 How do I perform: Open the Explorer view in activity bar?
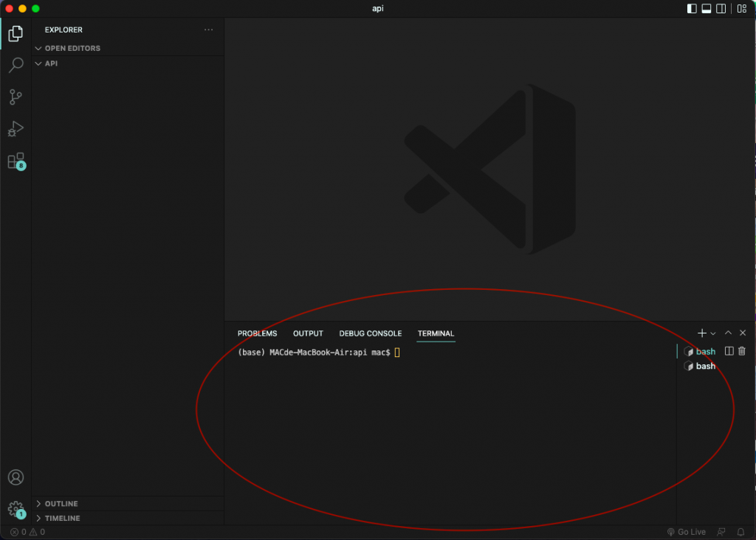[x=16, y=33]
